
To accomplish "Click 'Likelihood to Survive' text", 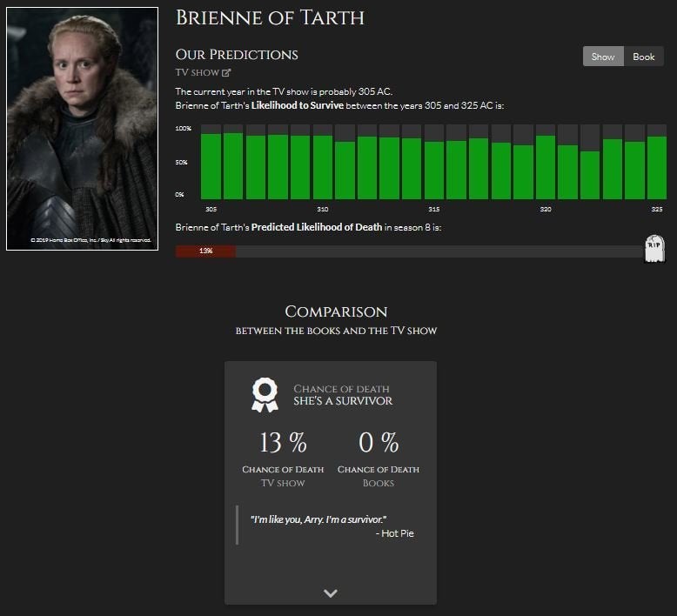I will (x=297, y=105).
